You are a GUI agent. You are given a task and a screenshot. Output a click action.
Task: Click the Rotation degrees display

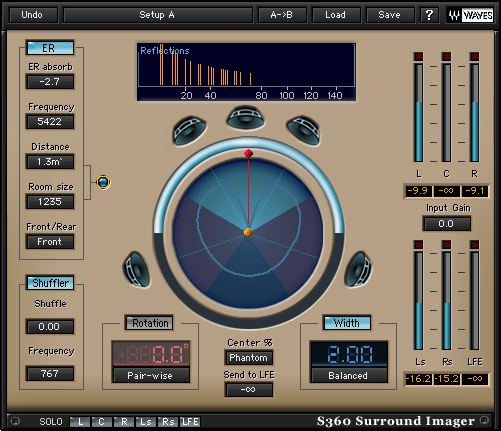[x=151, y=353]
